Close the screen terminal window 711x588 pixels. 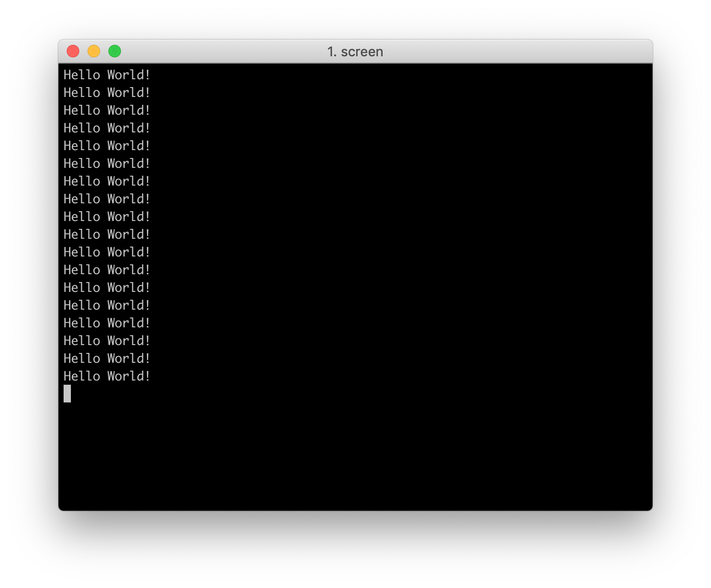(x=73, y=51)
